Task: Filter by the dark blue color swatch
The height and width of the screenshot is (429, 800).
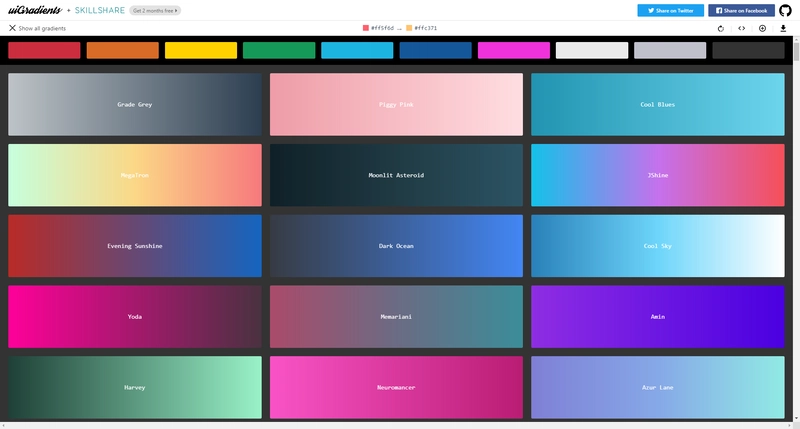Action: click(436, 50)
